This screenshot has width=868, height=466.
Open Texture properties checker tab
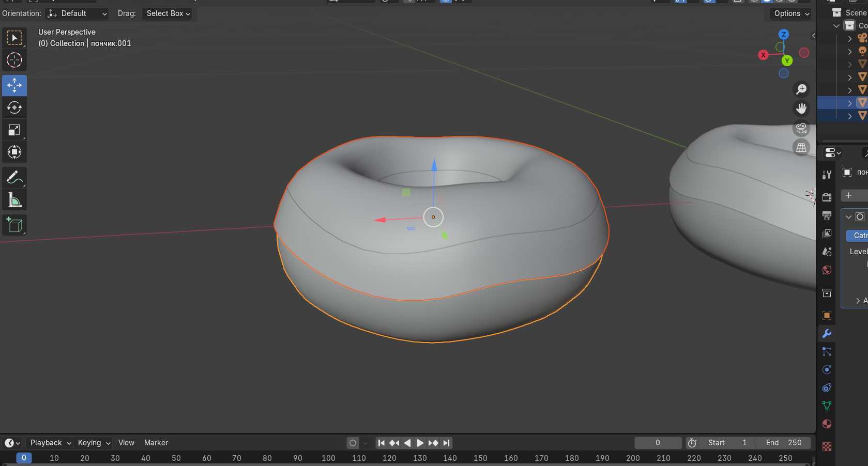[827, 446]
